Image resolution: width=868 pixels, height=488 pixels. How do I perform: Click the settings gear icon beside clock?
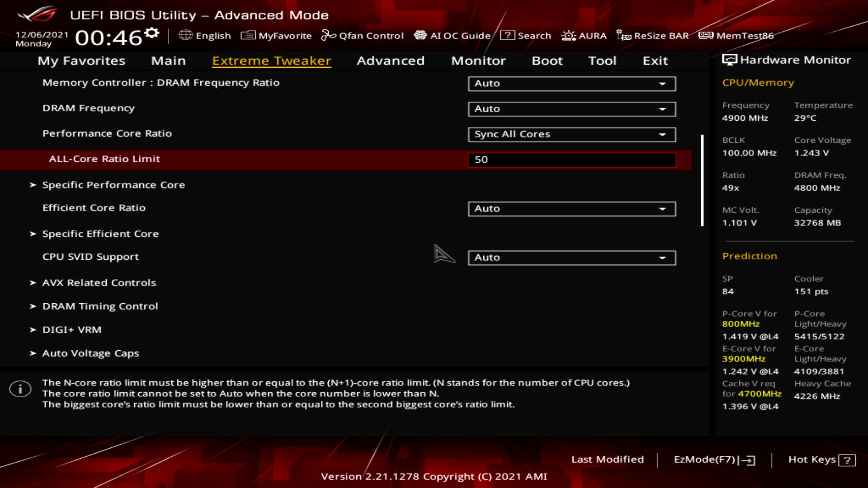152,33
